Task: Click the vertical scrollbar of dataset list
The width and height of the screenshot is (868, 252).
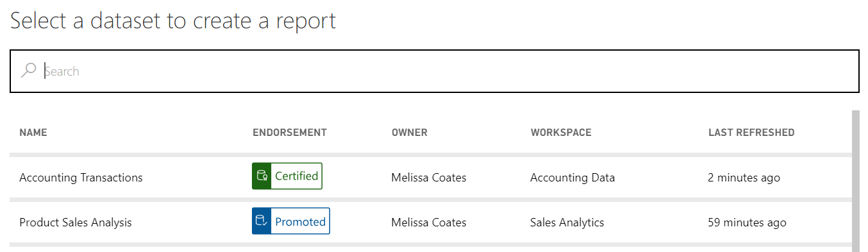Action: (855, 181)
